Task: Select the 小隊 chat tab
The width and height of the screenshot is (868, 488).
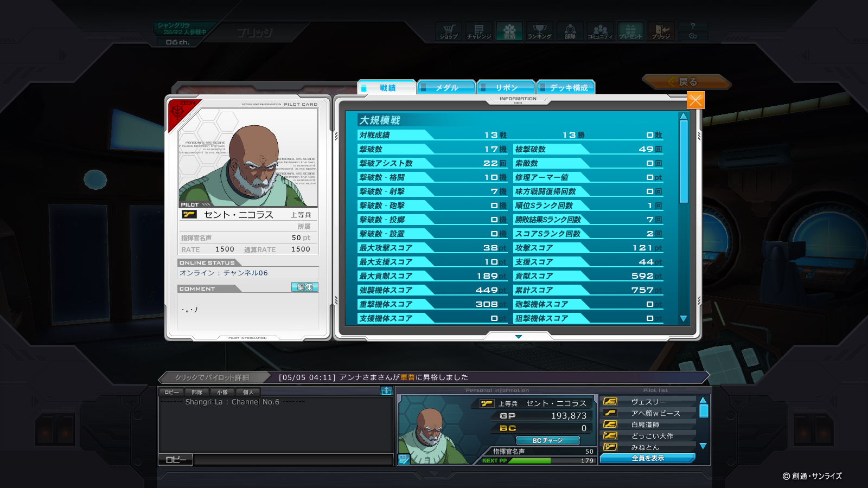Action: coord(222,392)
